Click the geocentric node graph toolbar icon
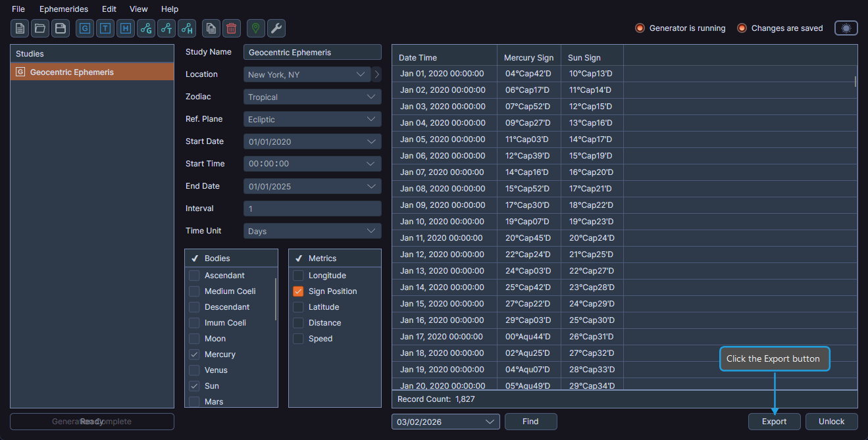This screenshot has height=440, width=868. pyautogui.click(x=145, y=28)
